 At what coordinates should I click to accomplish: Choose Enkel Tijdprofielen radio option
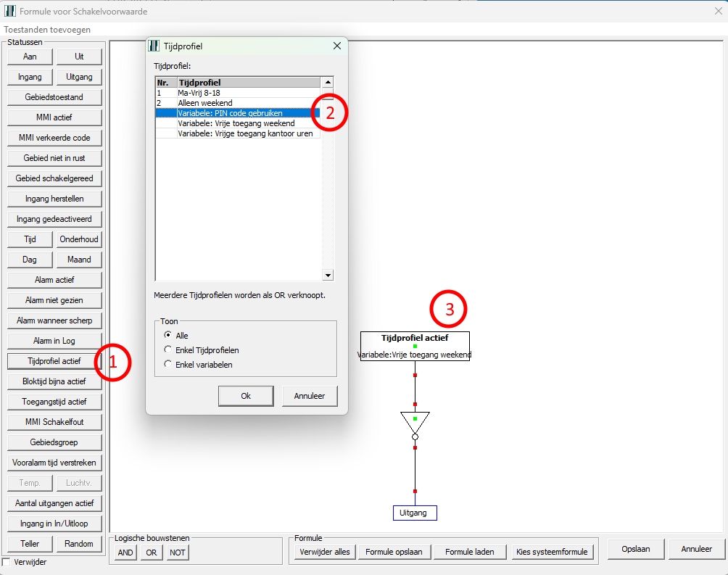pyautogui.click(x=169, y=350)
